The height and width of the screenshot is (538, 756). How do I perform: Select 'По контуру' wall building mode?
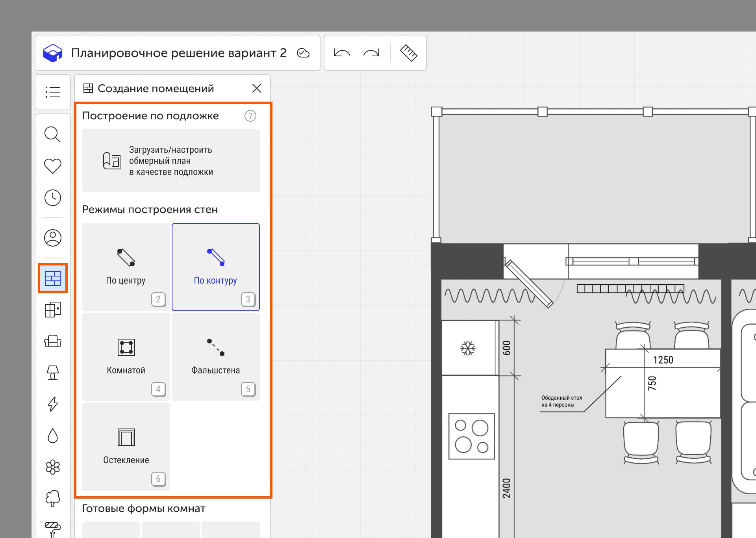(x=215, y=267)
